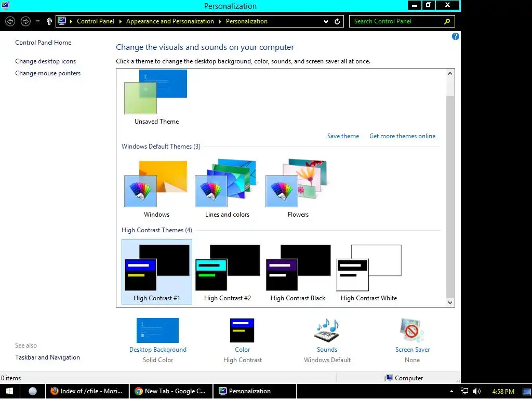Image resolution: width=532 pixels, height=399 pixels.
Task: Refresh the Control Panel view
Action: click(337, 21)
